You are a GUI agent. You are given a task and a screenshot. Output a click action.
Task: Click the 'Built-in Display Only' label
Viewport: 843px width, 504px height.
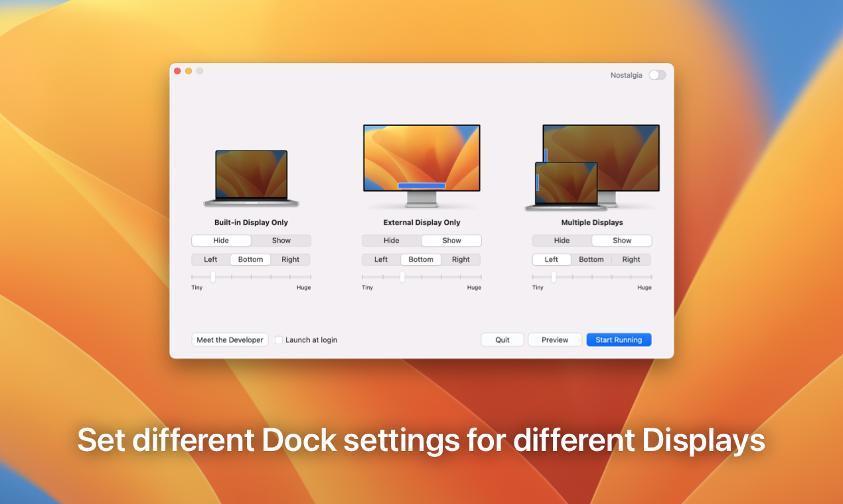click(x=251, y=223)
